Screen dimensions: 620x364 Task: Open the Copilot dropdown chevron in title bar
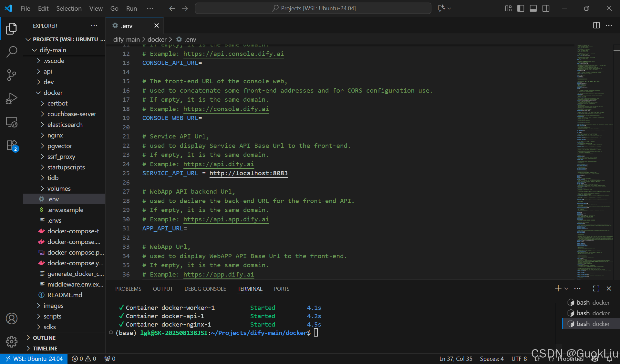449,8
